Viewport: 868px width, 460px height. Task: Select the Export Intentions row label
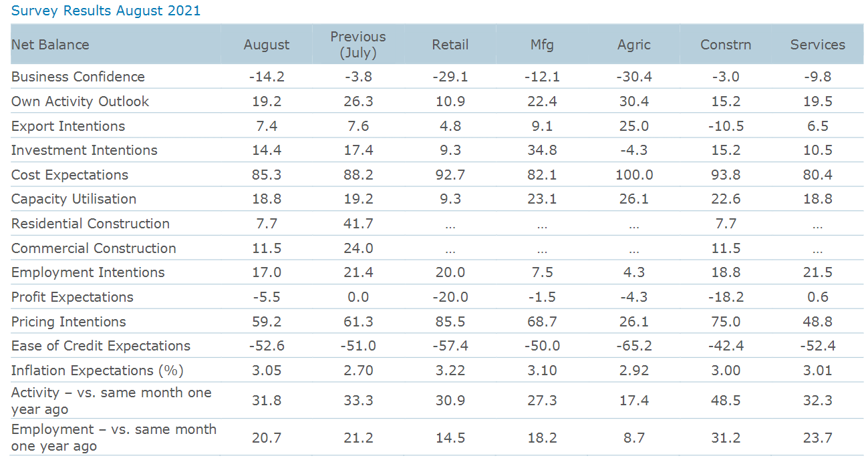pyautogui.click(x=68, y=126)
